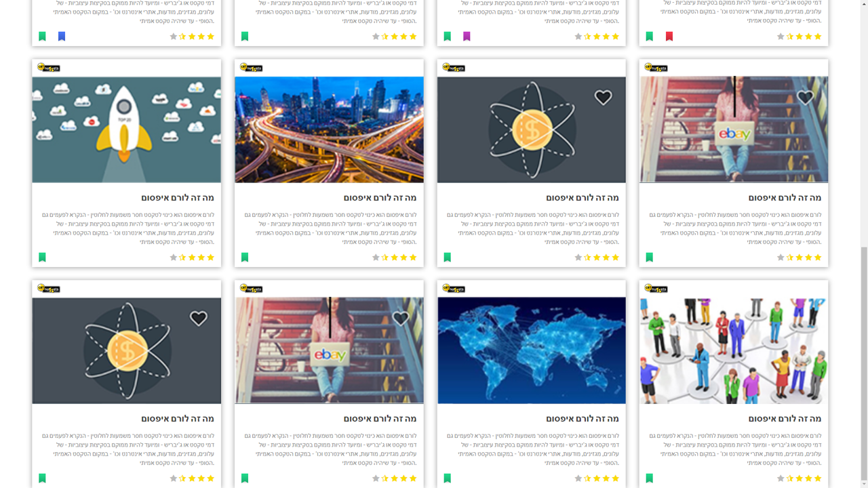The height and width of the screenshot is (488, 868).
Task: Click green bookmark on world map card
Action: (447, 479)
